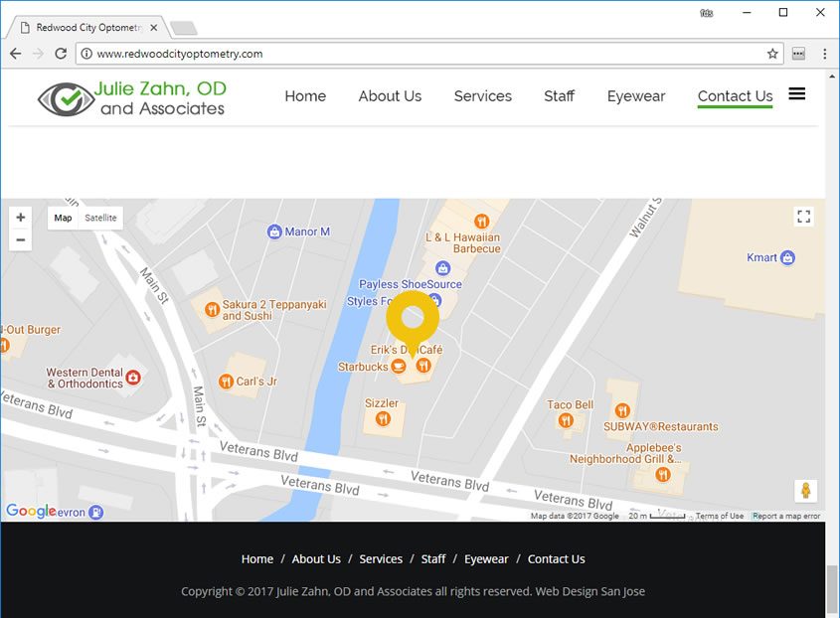Image resolution: width=840 pixels, height=618 pixels.
Task: Click the Julie Zahn, OD logo
Action: [132, 97]
